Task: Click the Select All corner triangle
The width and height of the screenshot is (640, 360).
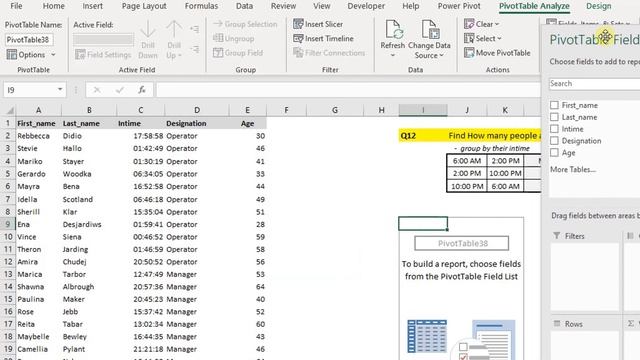Action: click(x=10, y=111)
